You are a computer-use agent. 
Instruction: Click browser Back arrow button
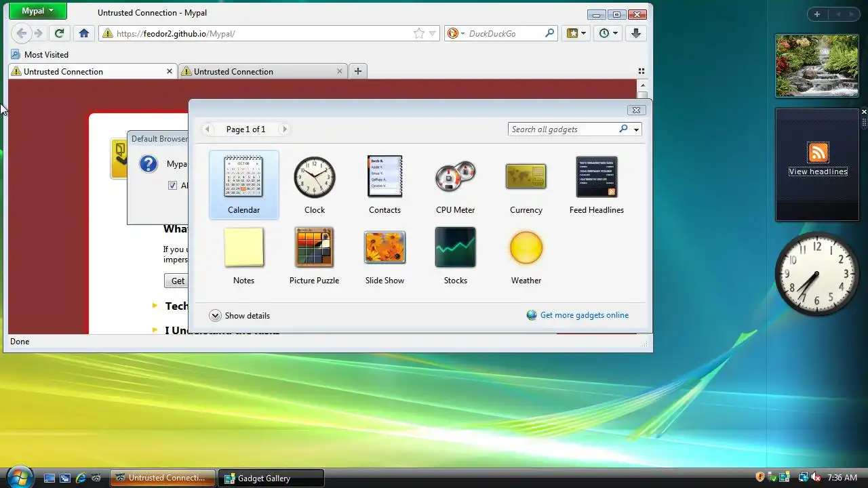(22, 33)
